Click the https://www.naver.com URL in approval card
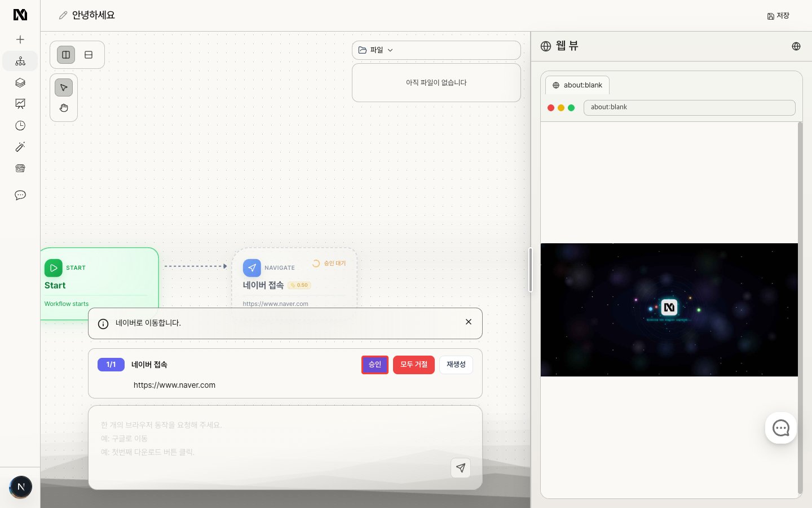 (174, 385)
